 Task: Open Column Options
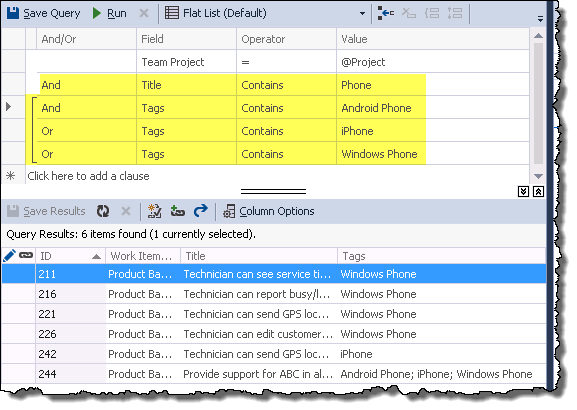pos(269,211)
